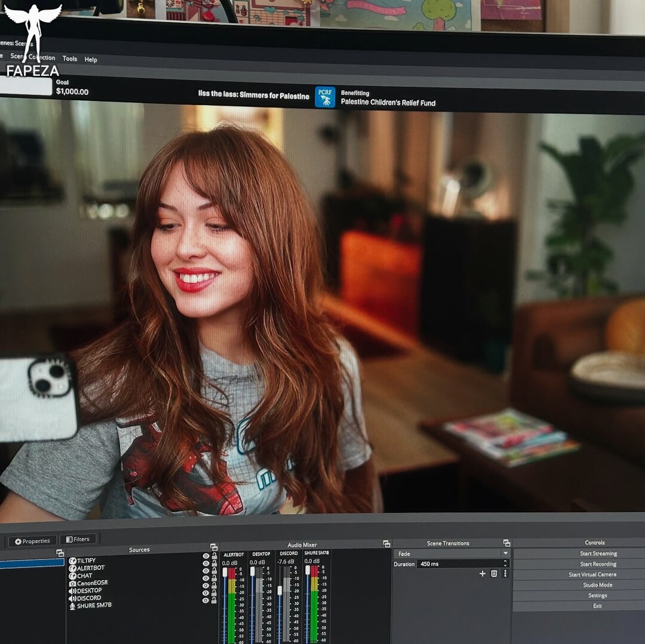The height and width of the screenshot is (644, 645).
Task: Pop out the Sources dock panel
Action: point(213,547)
